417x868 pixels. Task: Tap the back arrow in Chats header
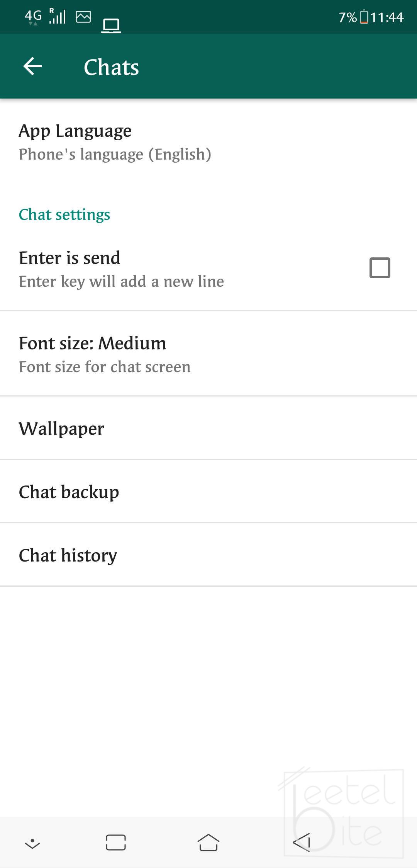tap(33, 66)
